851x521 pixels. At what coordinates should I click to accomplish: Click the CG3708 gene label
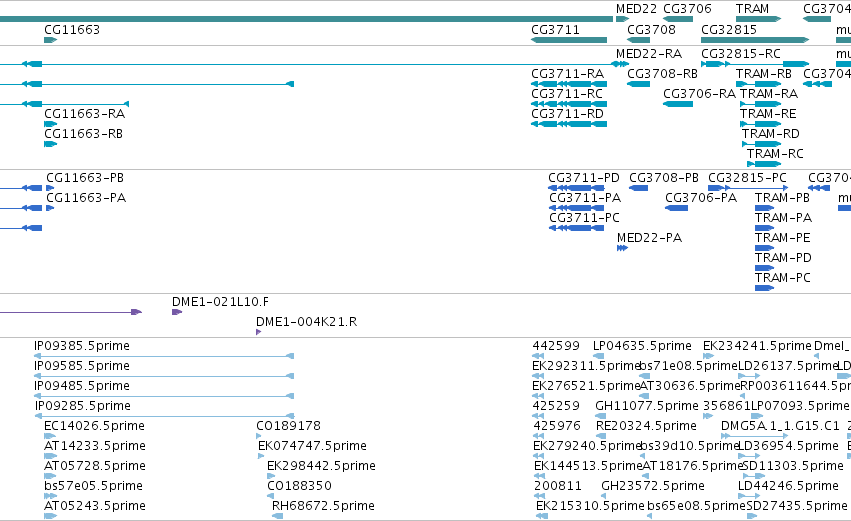click(651, 29)
